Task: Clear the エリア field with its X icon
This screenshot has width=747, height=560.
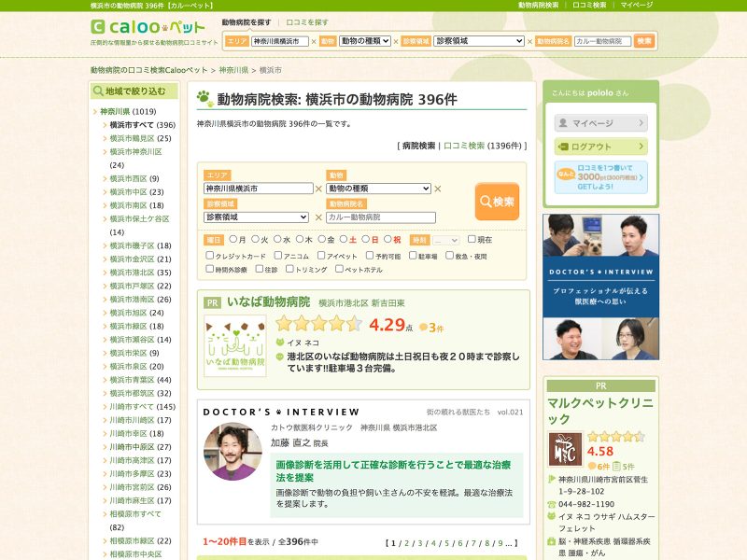Action: pos(318,189)
